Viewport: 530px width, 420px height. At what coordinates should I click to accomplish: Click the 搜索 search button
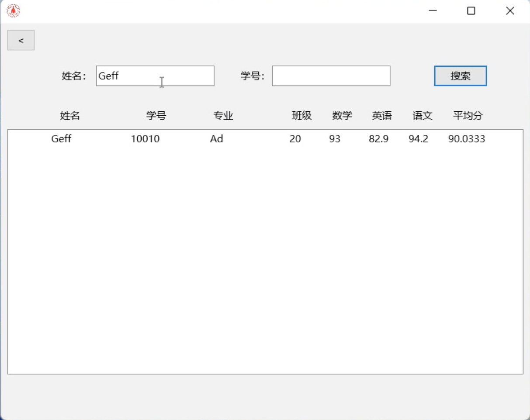pyautogui.click(x=460, y=76)
